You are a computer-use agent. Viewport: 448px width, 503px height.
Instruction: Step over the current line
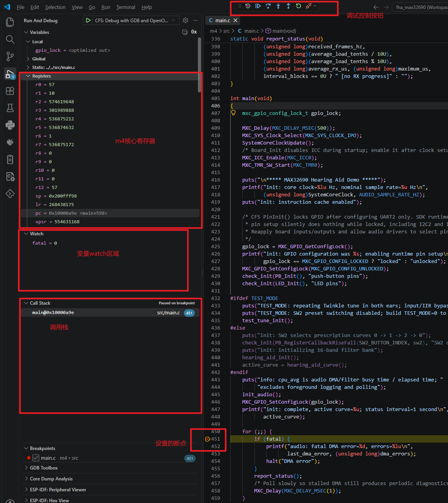268,6
